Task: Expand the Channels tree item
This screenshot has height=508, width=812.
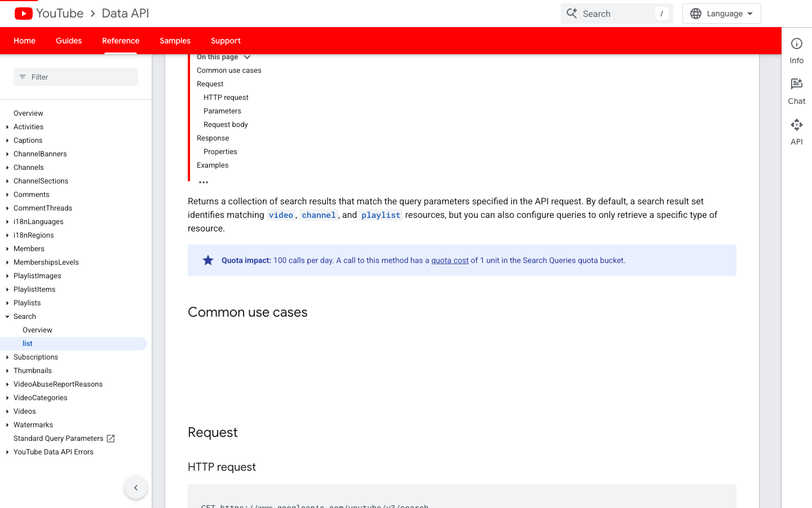Action: 7,168
